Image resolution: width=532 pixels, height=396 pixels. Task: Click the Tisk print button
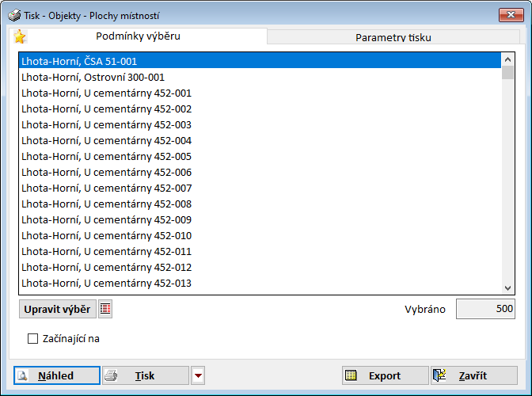tap(146, 376)
